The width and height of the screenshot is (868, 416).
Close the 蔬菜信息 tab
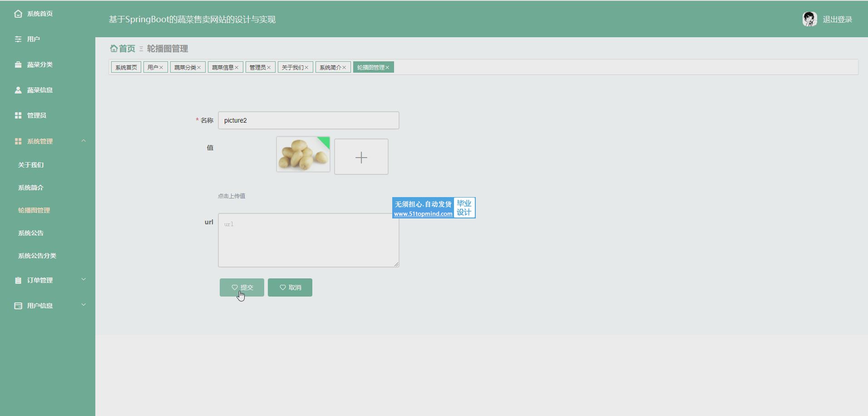(x=237, y=67)
